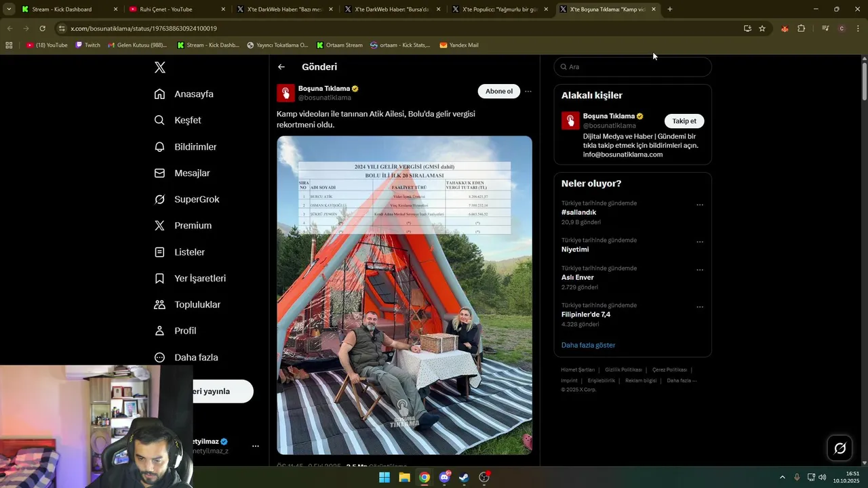Open YouTube bookmark
The image size is (868, 488).
coord(47,45)
